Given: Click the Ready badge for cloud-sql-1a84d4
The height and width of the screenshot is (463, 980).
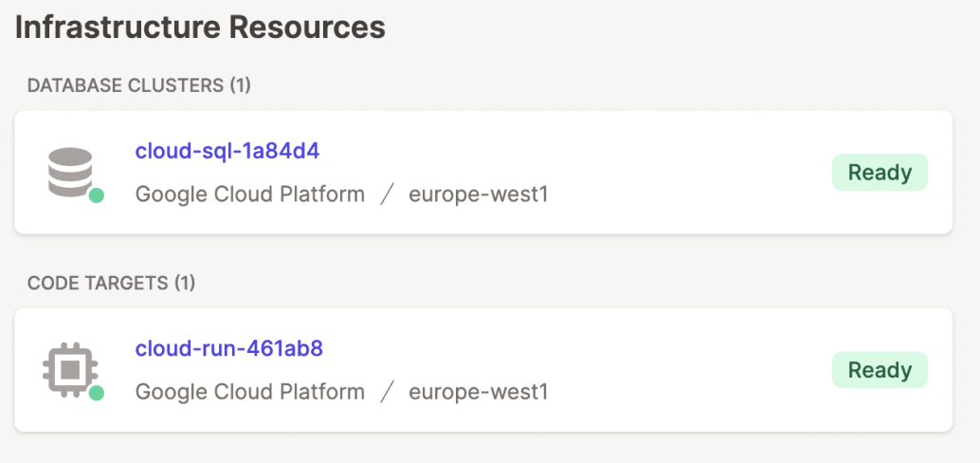Looking at the screenshot, I should coord(880,172).
